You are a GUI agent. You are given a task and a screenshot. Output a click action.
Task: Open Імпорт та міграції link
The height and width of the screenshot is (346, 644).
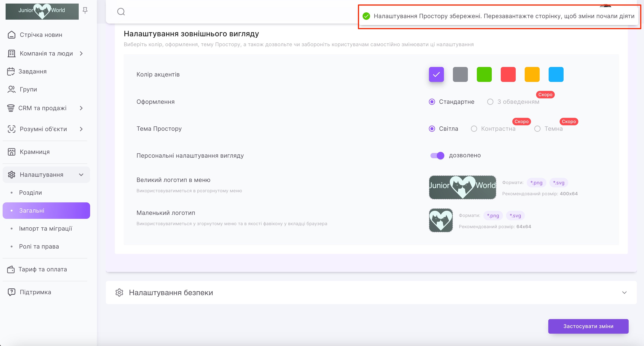[45, 229]
